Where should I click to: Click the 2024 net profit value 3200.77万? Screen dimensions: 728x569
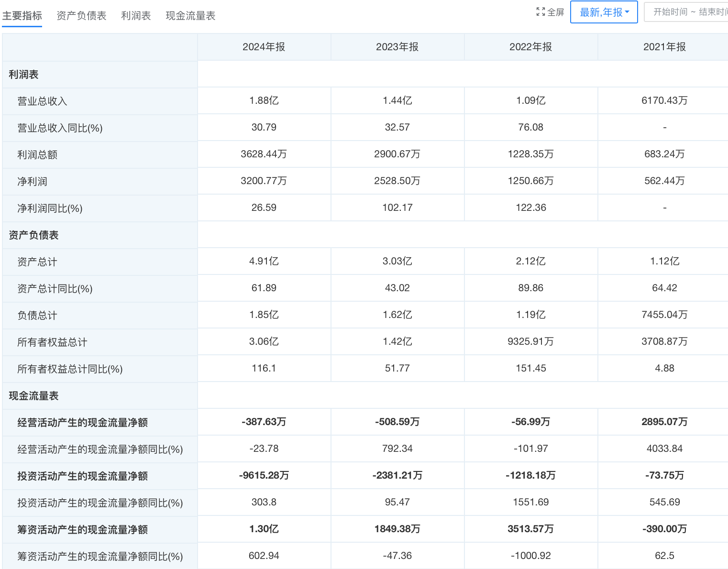click(264, 181)
